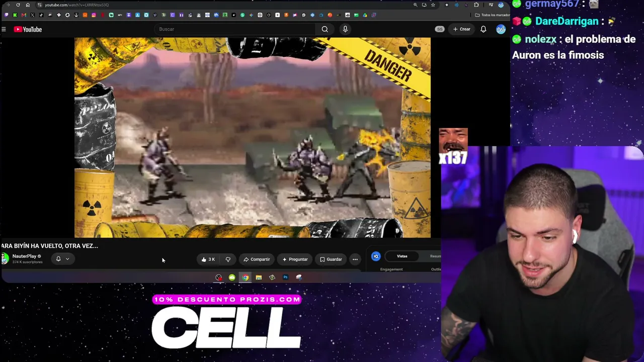Focus the Buscar search field
The width and height of the screenshot is (644, 362).
pyautogui.click(x=235, y=29)
